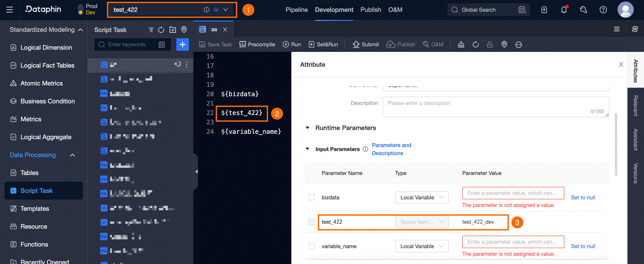
Task: Click the refresh icon in Script Task header
Action: 161,30
